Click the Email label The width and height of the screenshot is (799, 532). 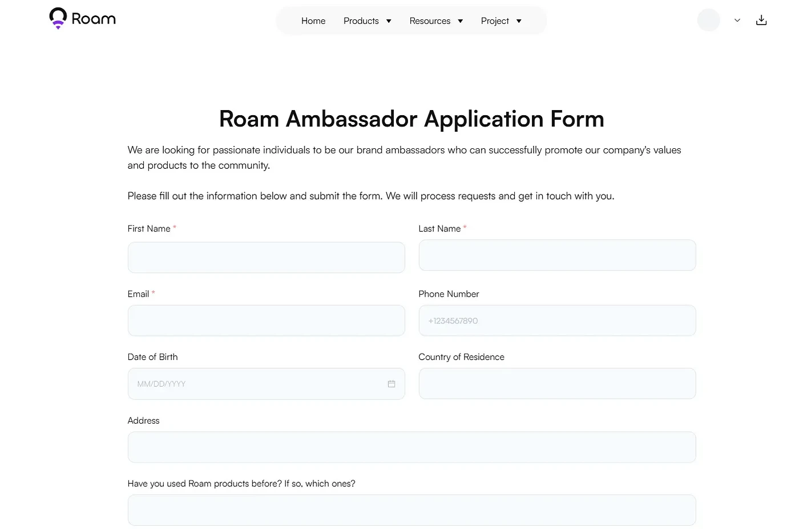[138, 294]
